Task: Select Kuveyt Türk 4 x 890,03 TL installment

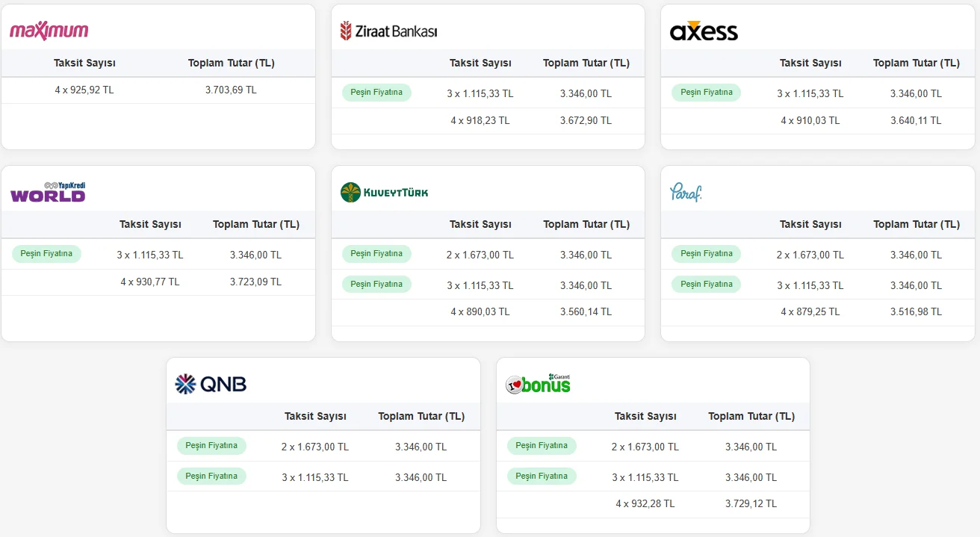Action: pos(480,312)
